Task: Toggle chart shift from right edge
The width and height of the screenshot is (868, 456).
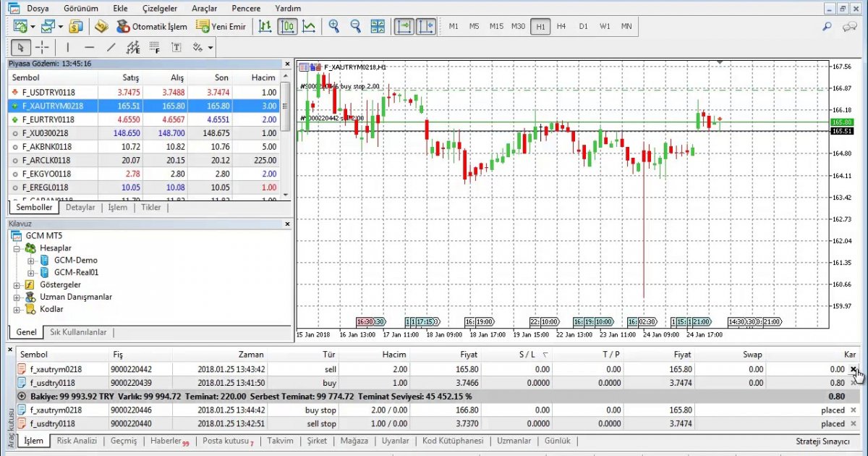Action: (427, 27)
